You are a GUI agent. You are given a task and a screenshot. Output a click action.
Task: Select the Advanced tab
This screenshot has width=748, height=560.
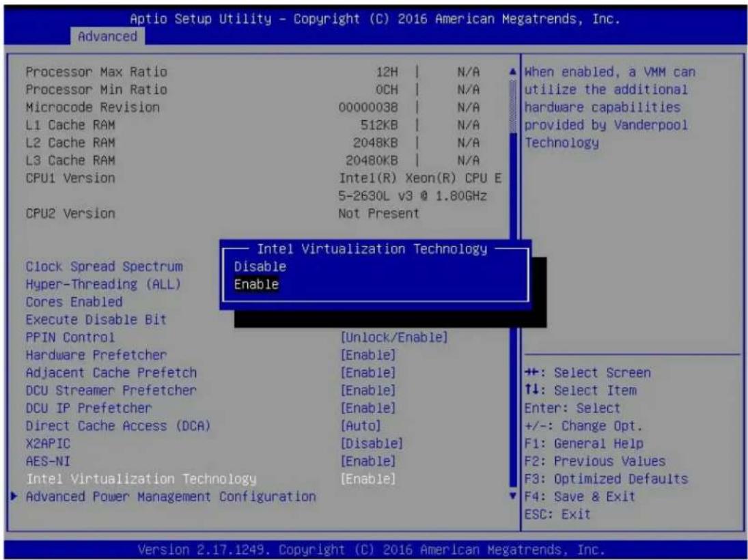(107, 36)
